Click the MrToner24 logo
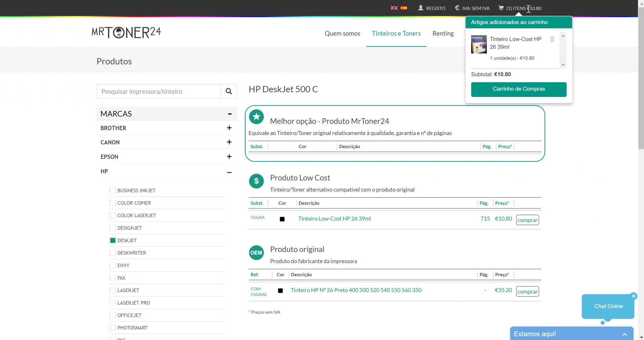 click(x=126, y=32)
